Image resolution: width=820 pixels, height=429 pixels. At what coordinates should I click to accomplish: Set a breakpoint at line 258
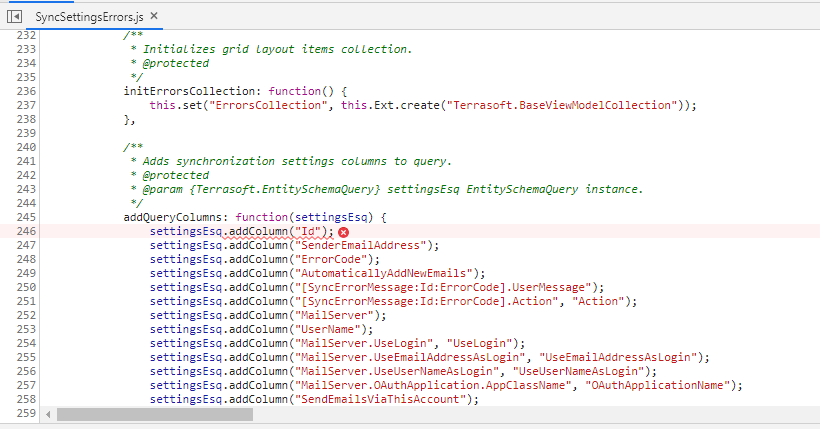pos(26,399)
